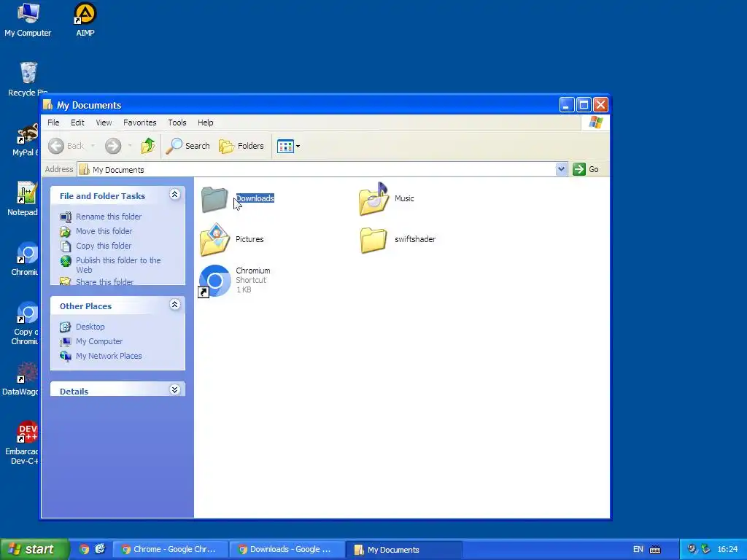Go up one folder level

[148, 146]
